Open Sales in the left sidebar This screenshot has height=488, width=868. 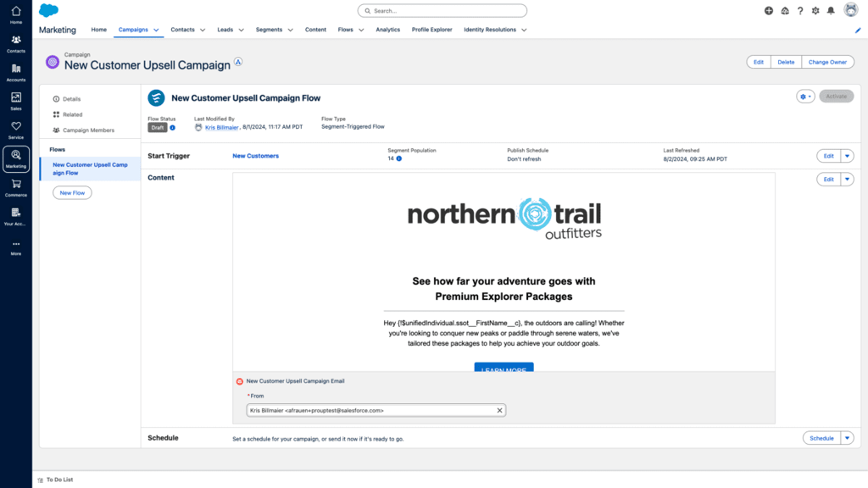pyautogui.click(x=16, y=102)
